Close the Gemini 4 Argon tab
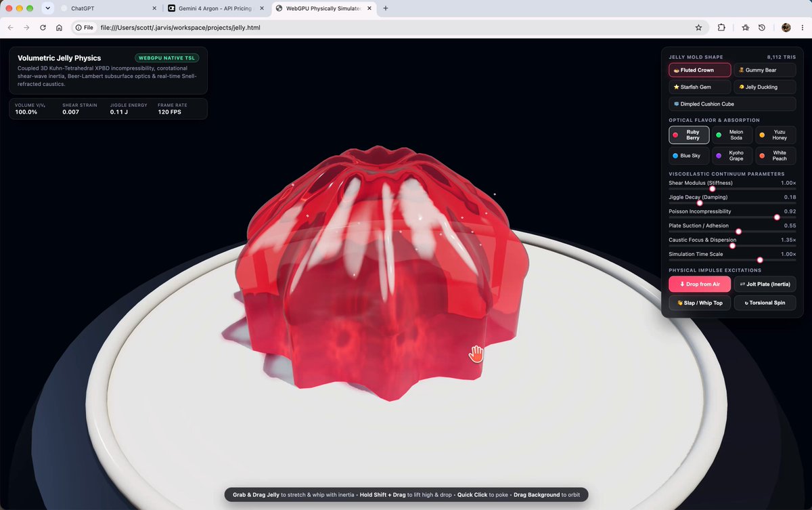The image size is (812, 510). [261, 8]
